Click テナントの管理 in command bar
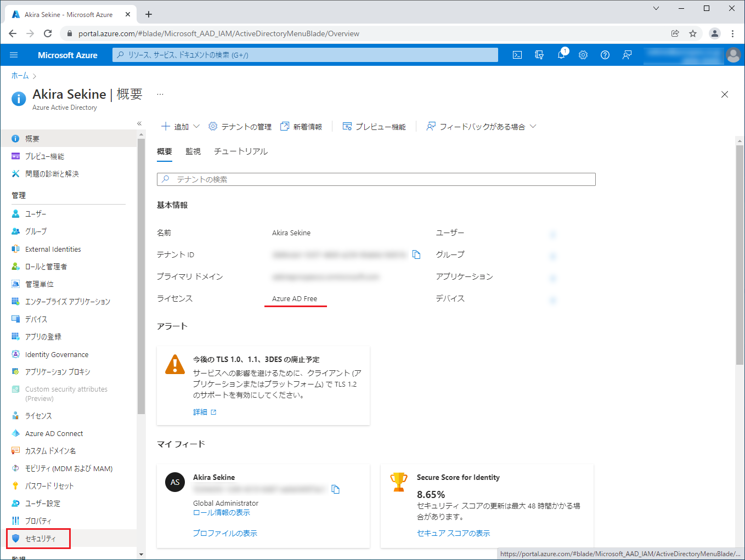Viewport: 745px width, 560px height. coord(240,127)
